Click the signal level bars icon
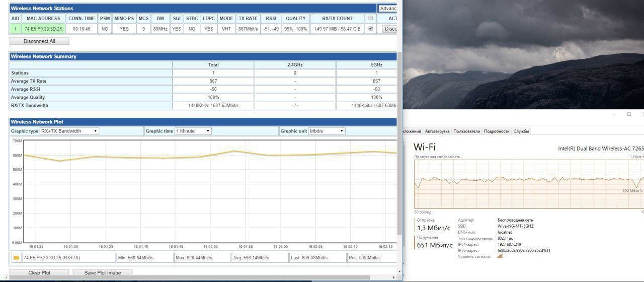This screenshot has width=644, height=282. (500, 256)
